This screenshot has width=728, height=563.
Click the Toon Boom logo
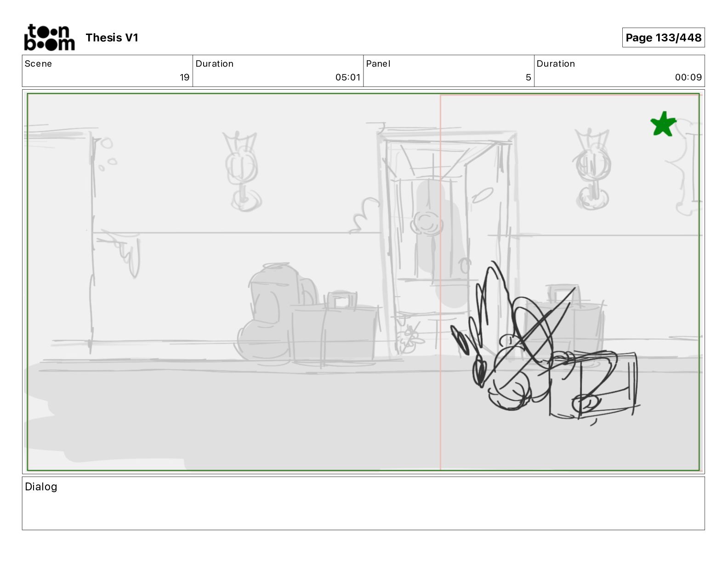(49, 37)
